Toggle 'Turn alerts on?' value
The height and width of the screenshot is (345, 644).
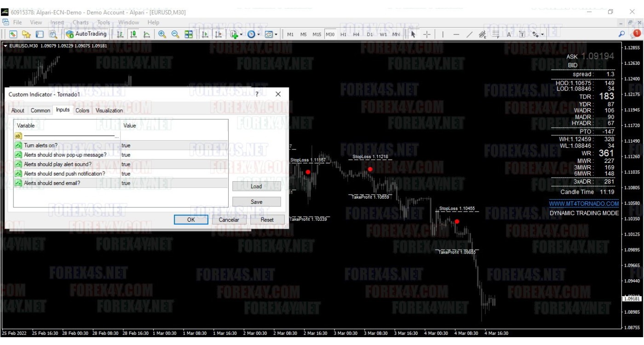[x=126, y=145]
